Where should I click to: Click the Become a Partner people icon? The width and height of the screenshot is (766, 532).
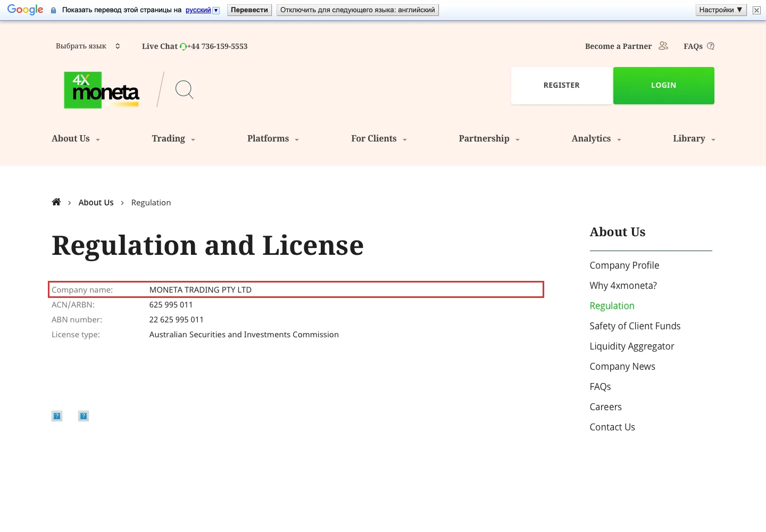pyautogui.click(x=663, y=46)
